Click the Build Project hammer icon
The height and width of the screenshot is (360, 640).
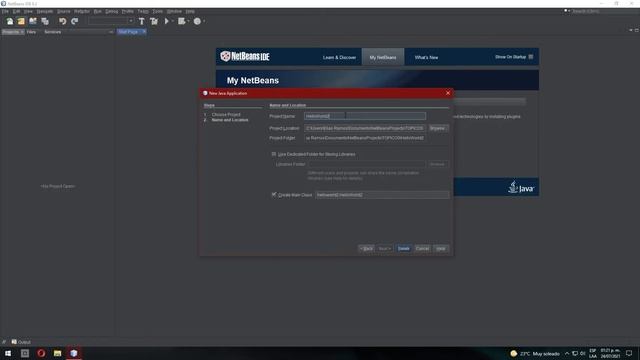pyautogui.click(x=142, y=21)
